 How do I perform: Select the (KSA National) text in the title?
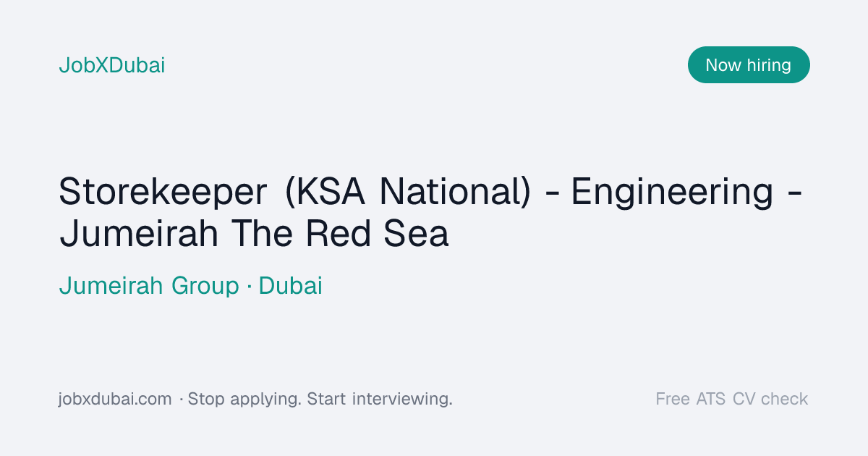[x=408, y=193]
